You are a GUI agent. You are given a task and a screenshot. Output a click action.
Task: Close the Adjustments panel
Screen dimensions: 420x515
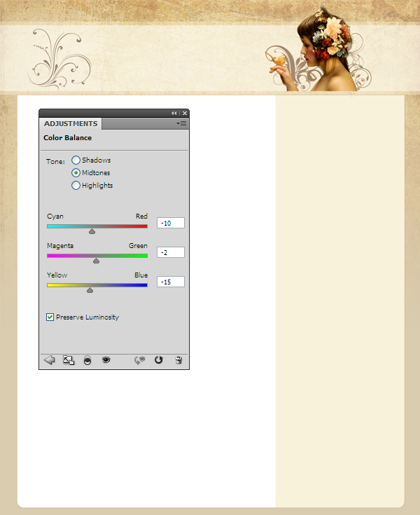[x=185, y=113]
